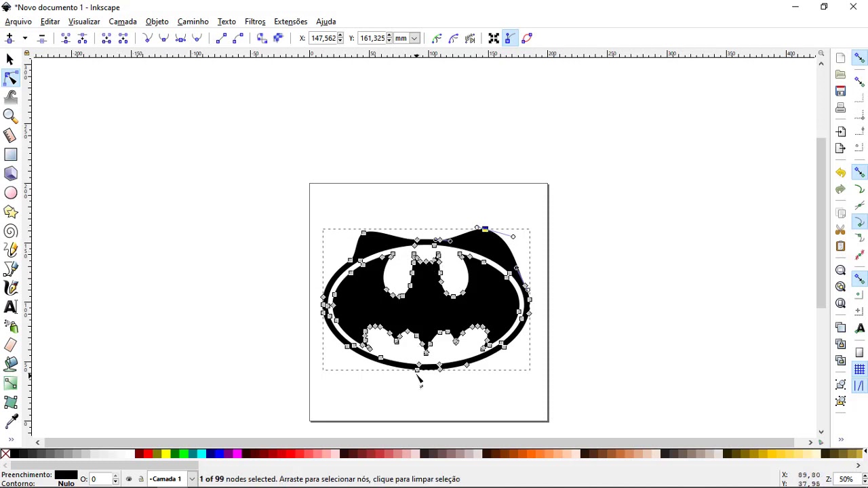This screenshot has width=868, height=488.
Task: Make selected nodes cusp (corner)
Action: click(x=147, y=38)
